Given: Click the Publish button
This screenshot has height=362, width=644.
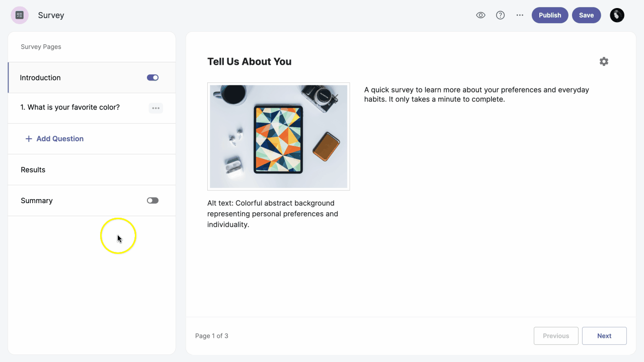Looking at the screenshot, I should (x=549, y=15).
